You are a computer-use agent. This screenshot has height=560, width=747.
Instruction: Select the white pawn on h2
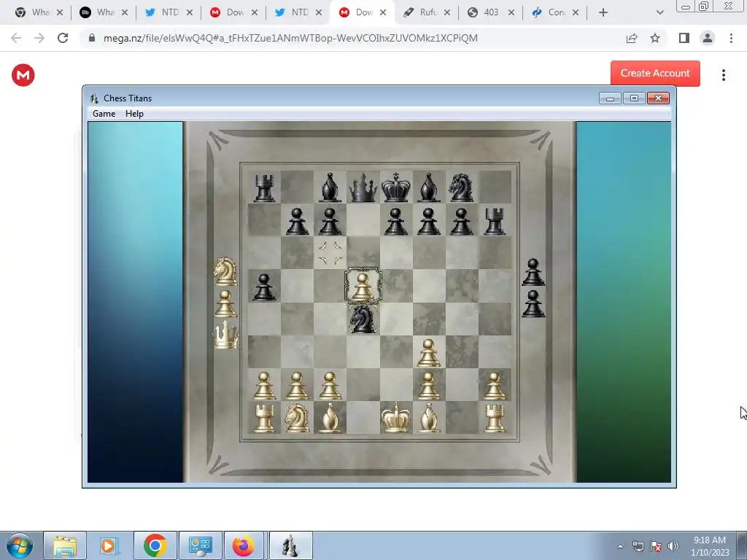(494, 386)
